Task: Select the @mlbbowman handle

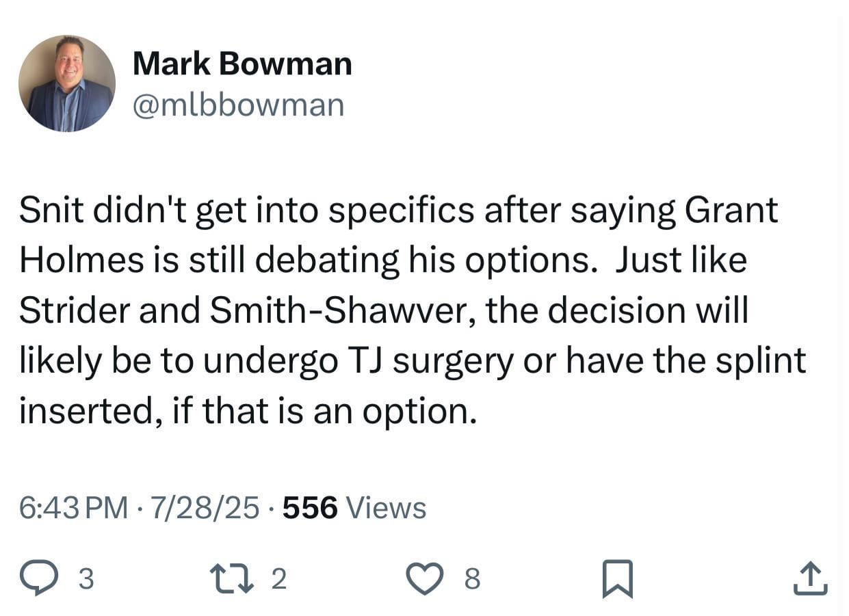Action: (x=239, y=104)
